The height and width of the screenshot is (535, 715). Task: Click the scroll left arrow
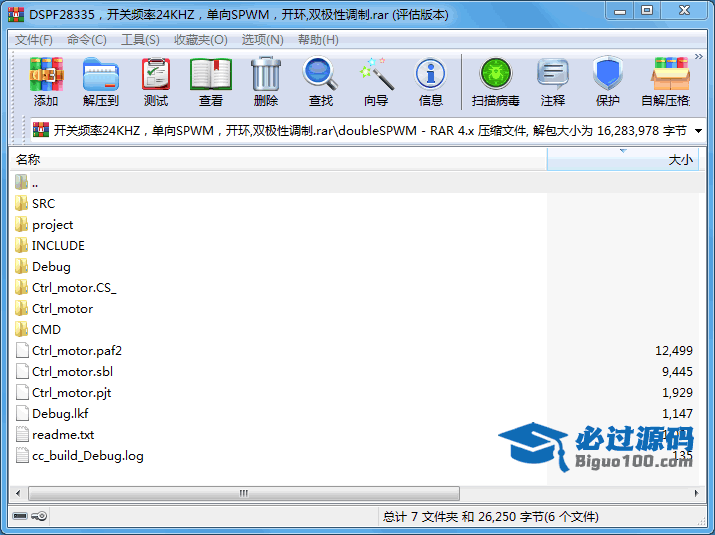coord(18,493)
